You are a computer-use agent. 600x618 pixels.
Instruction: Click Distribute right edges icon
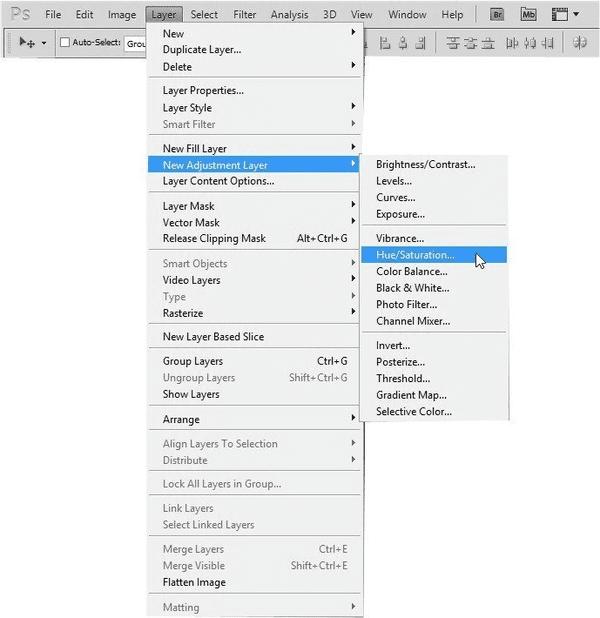coord(548,43)
